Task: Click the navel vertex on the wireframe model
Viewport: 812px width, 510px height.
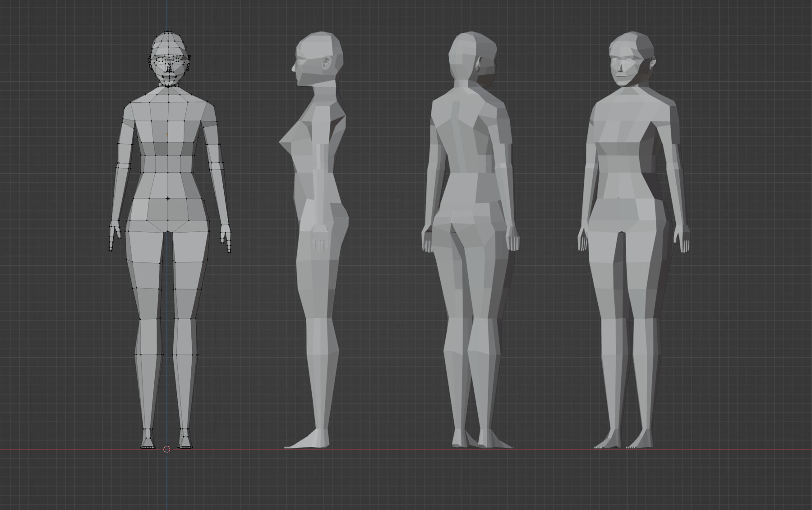Action: (x=168, y=198)
